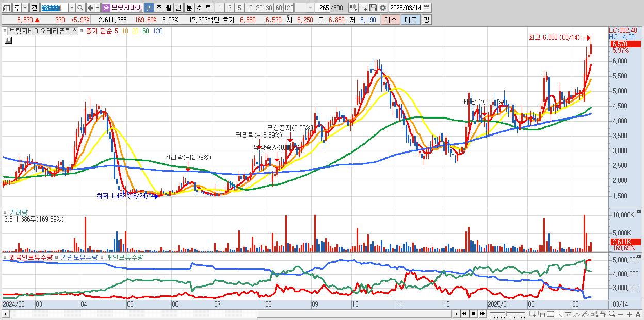This screenshot has width=644, height=320.
Task: Click the 전 button
Action: tap(34, 8)
